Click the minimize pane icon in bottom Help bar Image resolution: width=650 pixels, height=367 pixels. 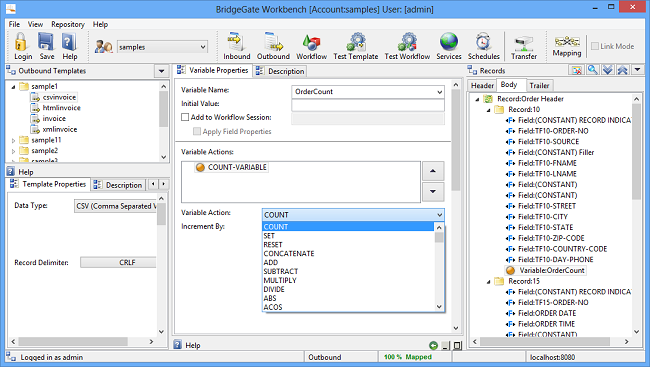click(446, 345)
